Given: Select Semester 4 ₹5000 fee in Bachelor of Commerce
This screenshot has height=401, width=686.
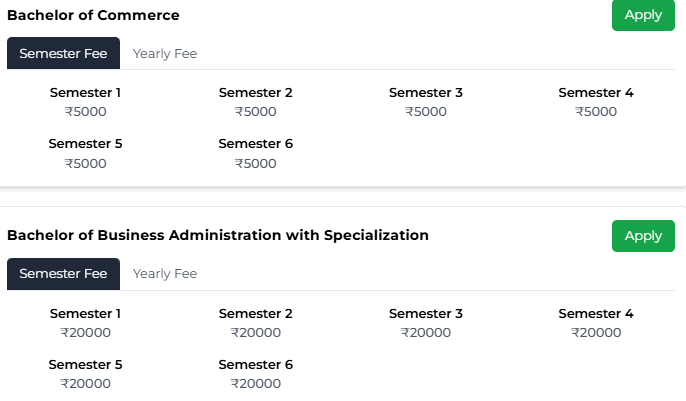Looking at the screenshot, I should click(596, 102).
